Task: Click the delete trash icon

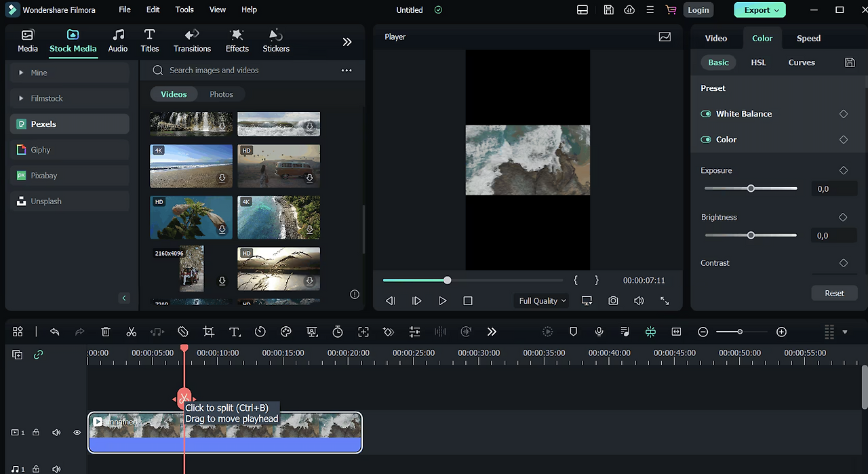Action: pyautogui.click(x=106, y=332)
